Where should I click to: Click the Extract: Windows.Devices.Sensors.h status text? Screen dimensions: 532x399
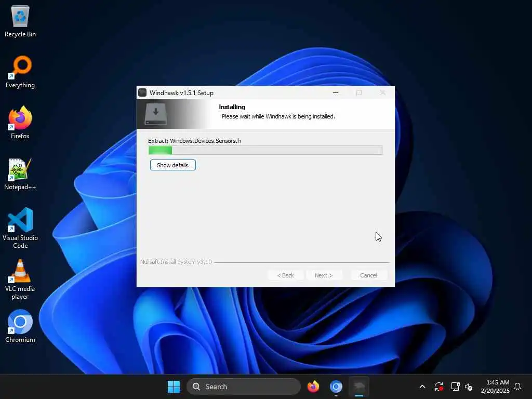tap(194, 141)
